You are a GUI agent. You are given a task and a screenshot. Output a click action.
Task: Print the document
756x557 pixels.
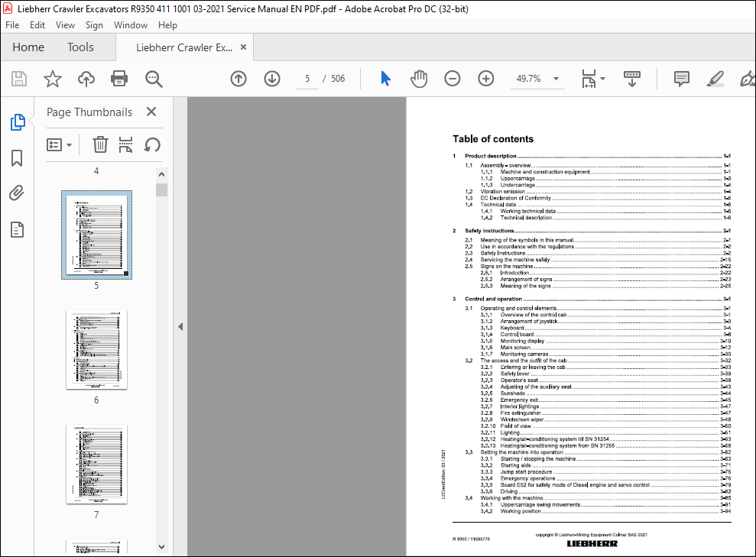click(x=119, y=79)
